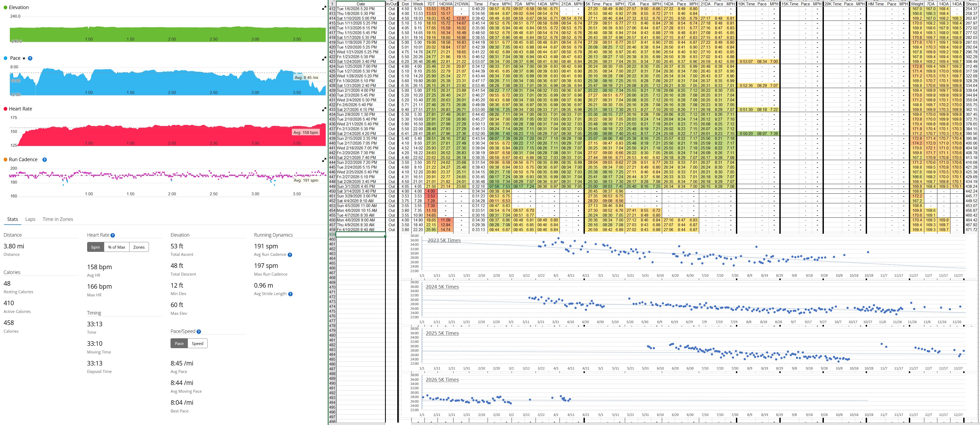Expand the Run Cadence chart to fullscreen
The width and height of the screenshot is (980, 425).
coord(324,160)
